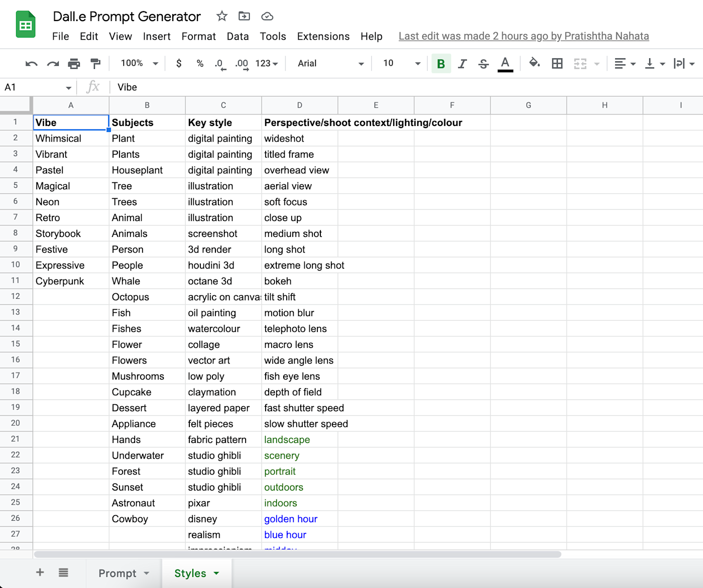Open the Insert menu

[157, 36]
